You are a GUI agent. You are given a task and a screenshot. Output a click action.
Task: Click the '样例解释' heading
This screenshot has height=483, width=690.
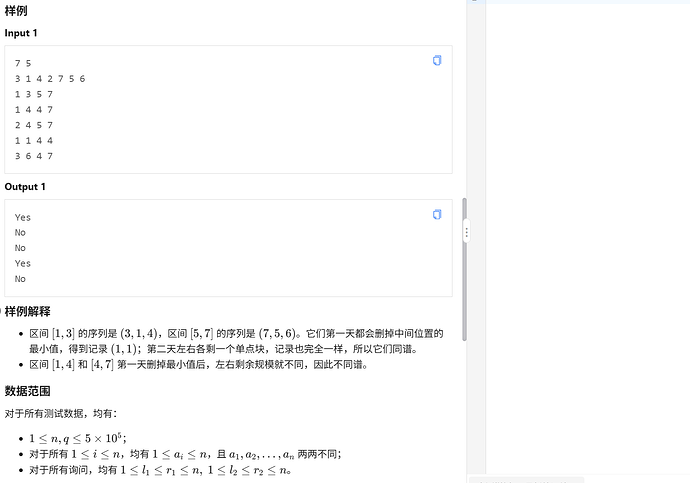point(27,311)
